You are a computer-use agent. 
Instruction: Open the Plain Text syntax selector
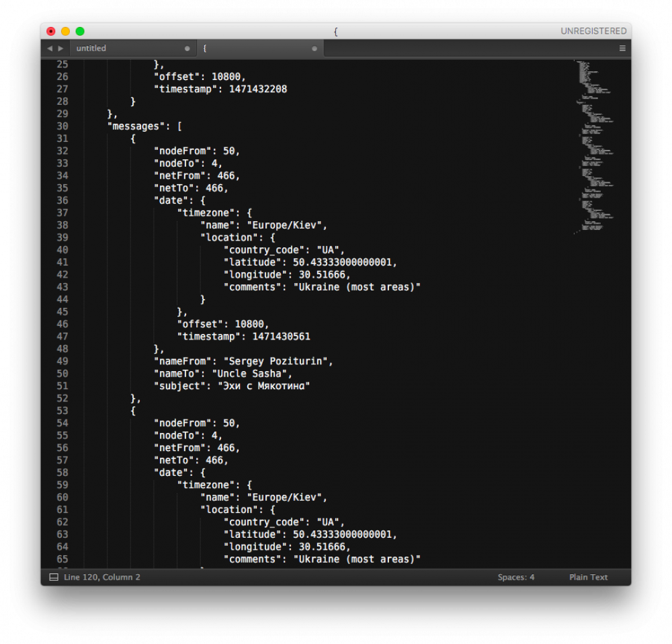tap(588, 577)
